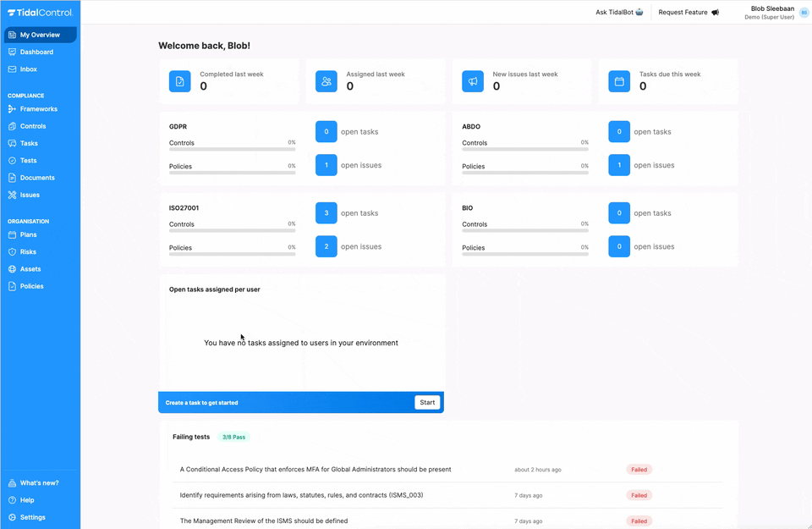Select the Issues icon in the sidebar
The image size is (812, 529).
(x=12, y=194)
